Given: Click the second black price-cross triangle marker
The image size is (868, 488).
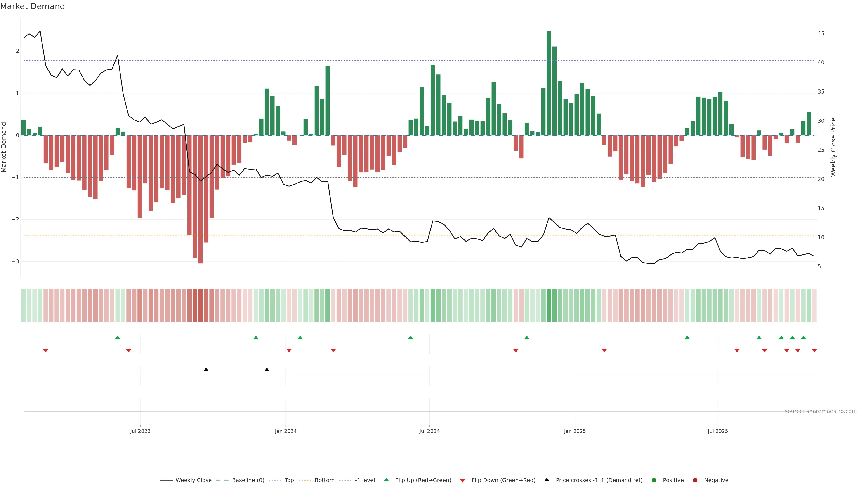Looking at the screenshot, I should click(267, 370).
